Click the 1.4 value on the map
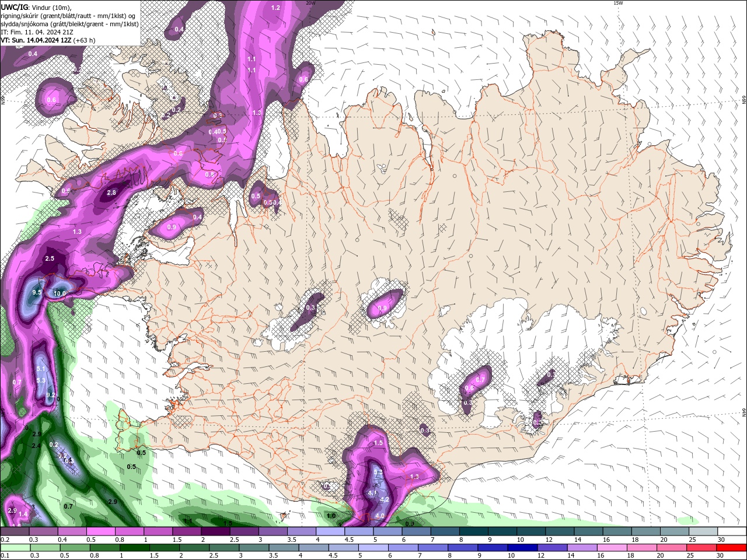The image size is (747, 560). coord(23,514)
